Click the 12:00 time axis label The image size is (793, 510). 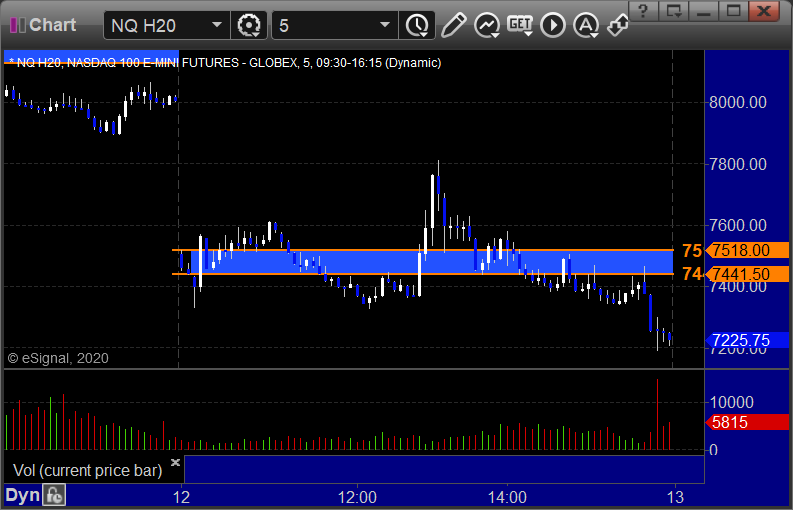pos(357,497)
